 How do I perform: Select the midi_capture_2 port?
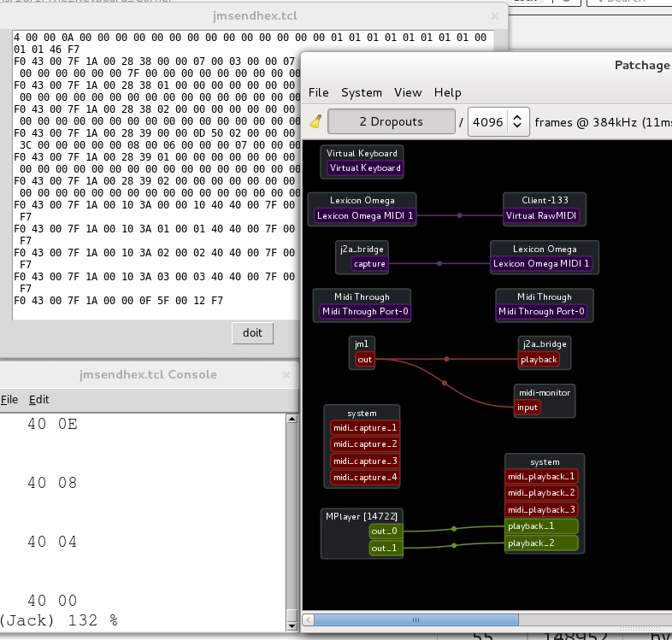coord(365,444)
